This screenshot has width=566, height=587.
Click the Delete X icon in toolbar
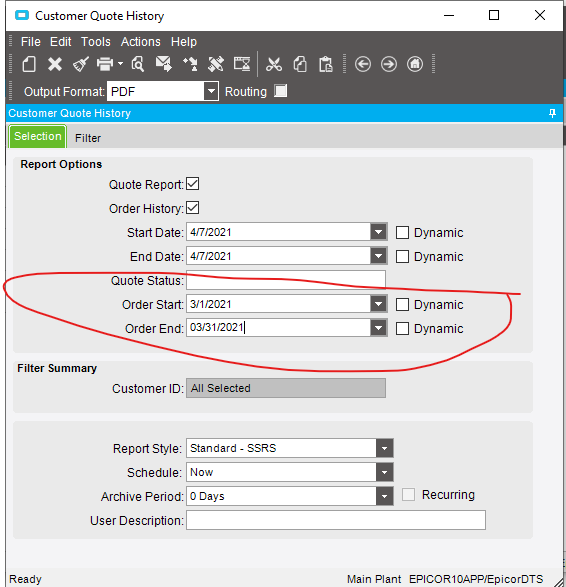tap(55, 64)
